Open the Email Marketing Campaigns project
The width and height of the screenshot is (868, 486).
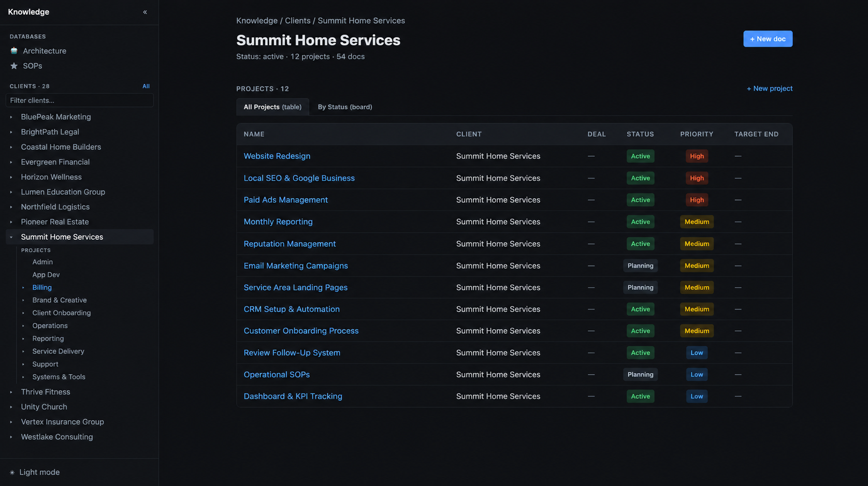click(296, 266)
